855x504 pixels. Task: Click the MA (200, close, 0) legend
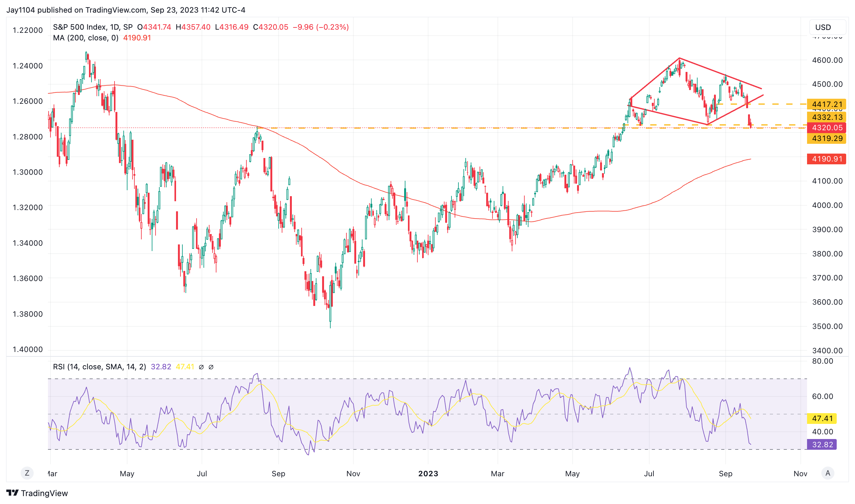(85, 38)
